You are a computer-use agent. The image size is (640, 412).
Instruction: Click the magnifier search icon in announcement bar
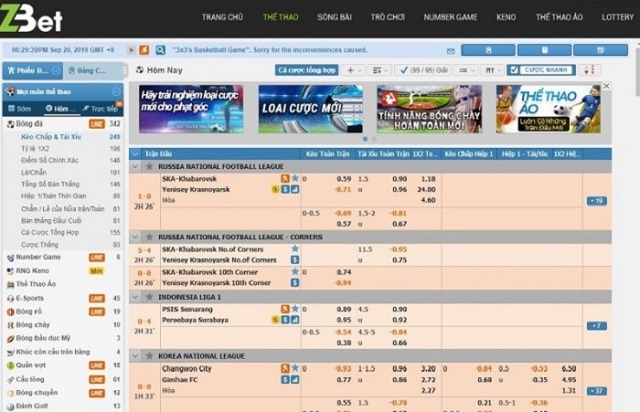(160, 50)
